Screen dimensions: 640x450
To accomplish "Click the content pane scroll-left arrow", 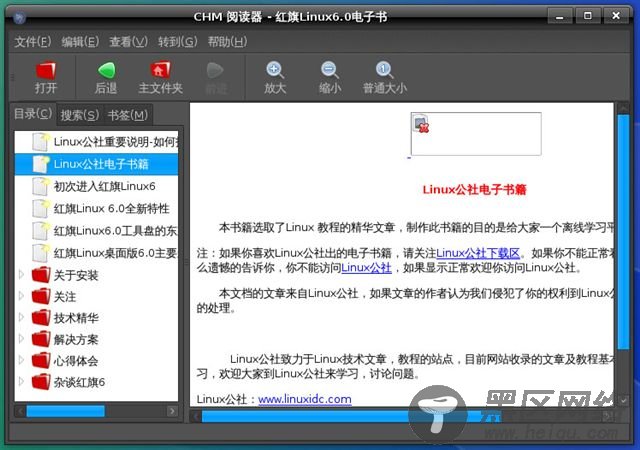I will tap(196, 416).
